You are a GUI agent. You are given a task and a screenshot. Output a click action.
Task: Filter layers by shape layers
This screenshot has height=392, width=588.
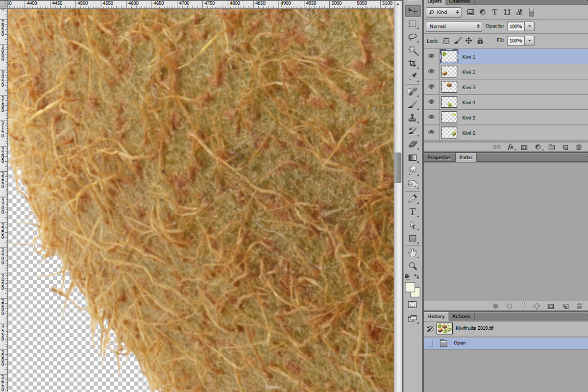click(x=507, y=12)
